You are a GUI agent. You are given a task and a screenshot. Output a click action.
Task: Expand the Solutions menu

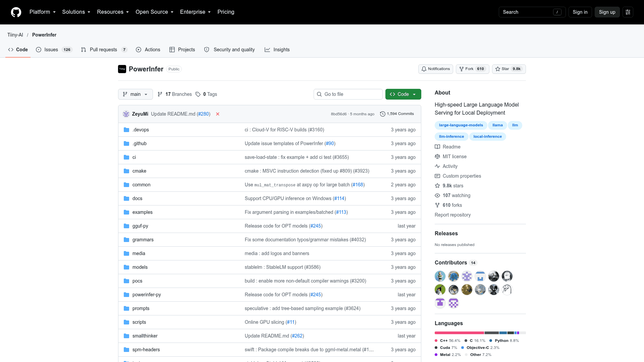[76, 12]
